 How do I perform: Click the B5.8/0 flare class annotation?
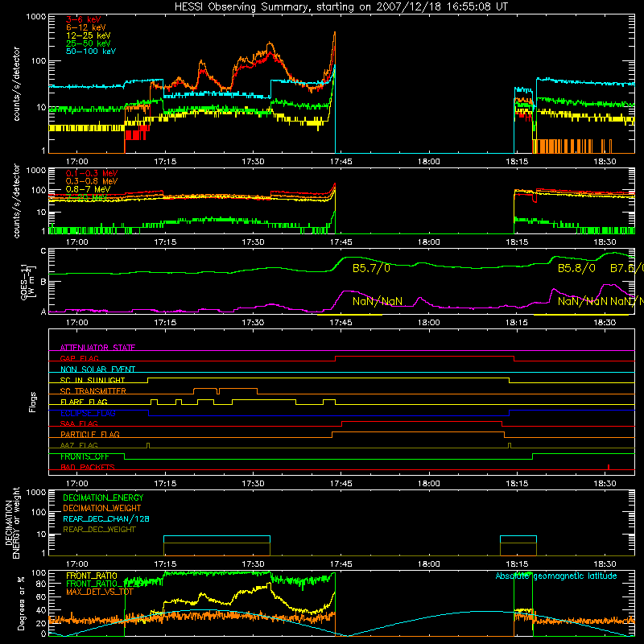click(x=576, y=269)
